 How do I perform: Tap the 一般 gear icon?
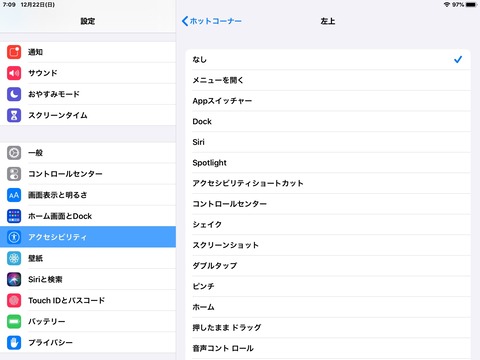coord(14,153)
